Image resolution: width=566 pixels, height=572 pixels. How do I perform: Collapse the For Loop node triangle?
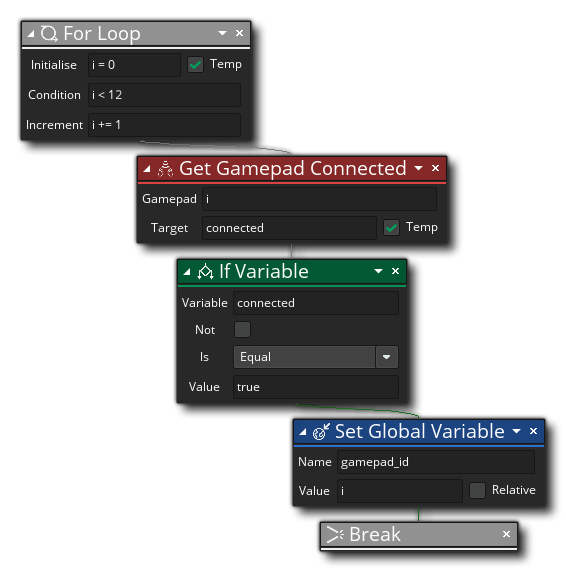click(x=31, y=34)
